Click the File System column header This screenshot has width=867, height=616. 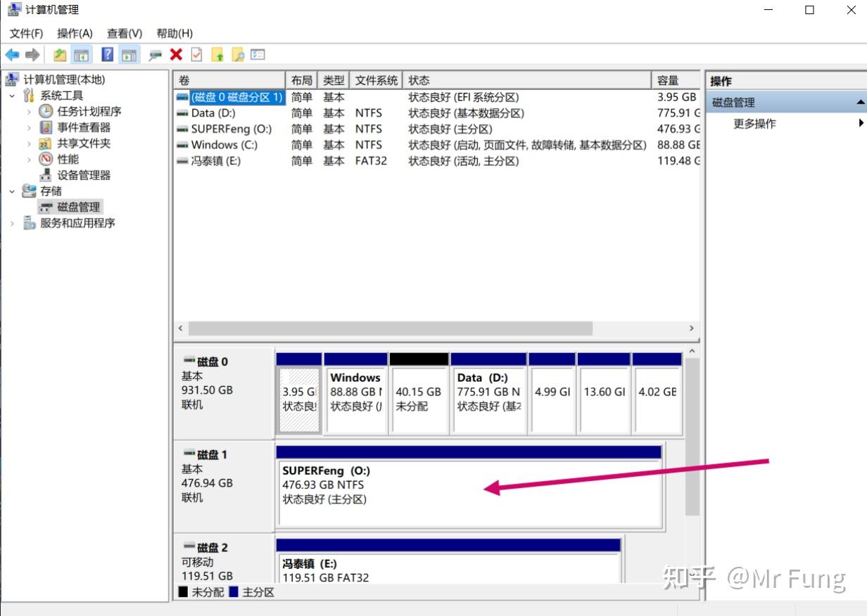pos(376,80)
